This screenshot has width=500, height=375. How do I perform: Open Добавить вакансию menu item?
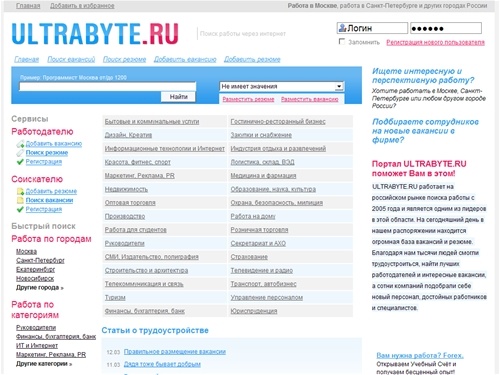click(x=185, y=59)
